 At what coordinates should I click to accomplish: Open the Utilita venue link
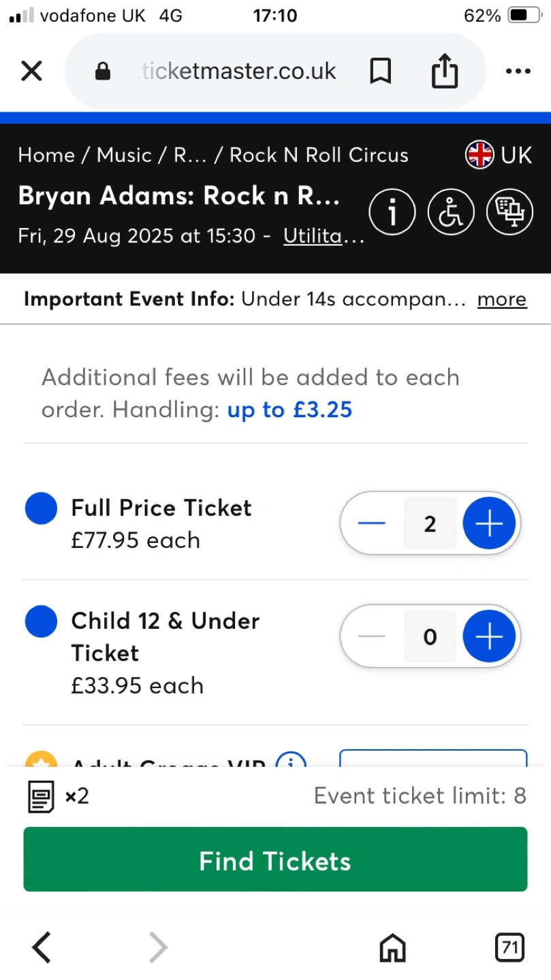(x=324, y=236)
